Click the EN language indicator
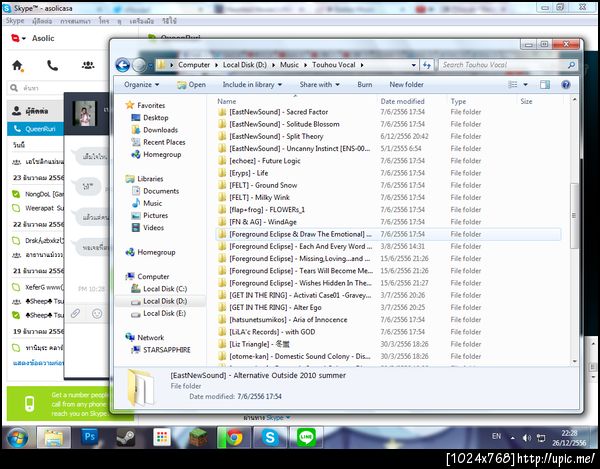 tap(496, 436)
